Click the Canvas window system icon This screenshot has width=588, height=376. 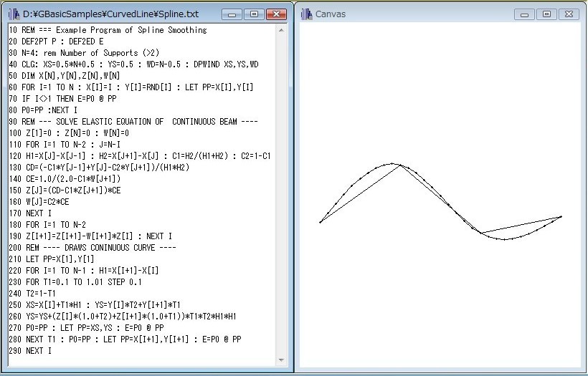click(x=306, y=14)
